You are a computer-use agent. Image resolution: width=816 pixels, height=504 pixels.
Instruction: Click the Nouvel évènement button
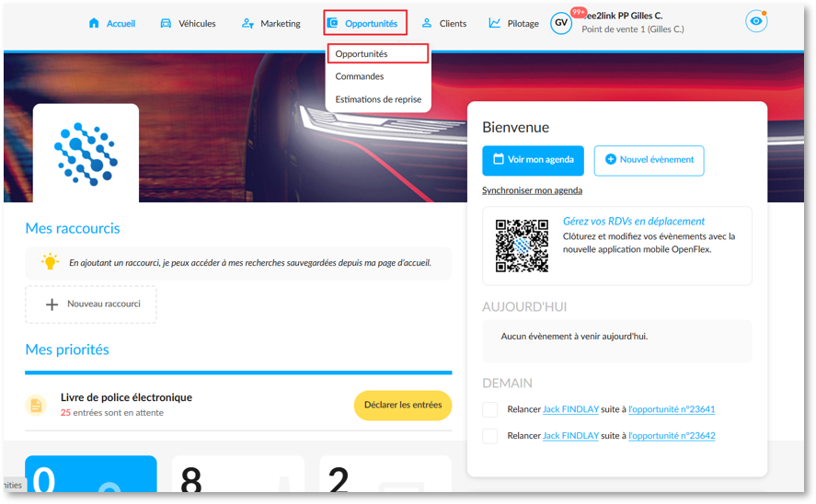(x=649, y=160)
